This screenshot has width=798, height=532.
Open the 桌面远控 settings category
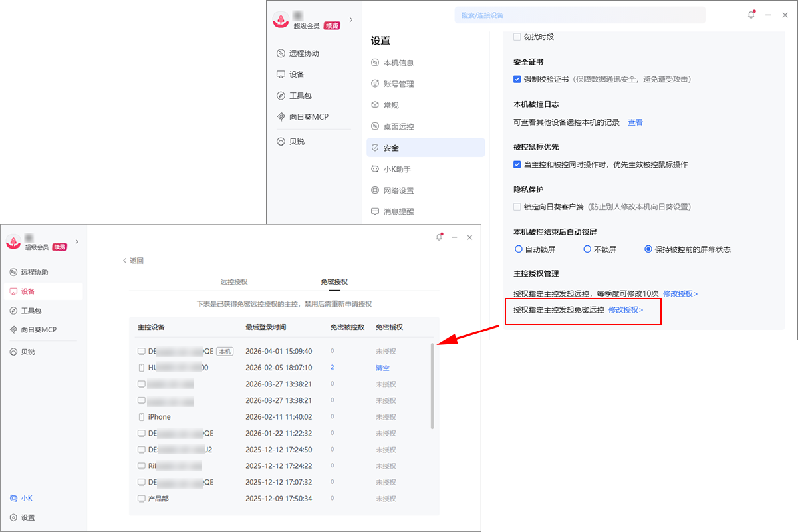click(x=397, y=126)
